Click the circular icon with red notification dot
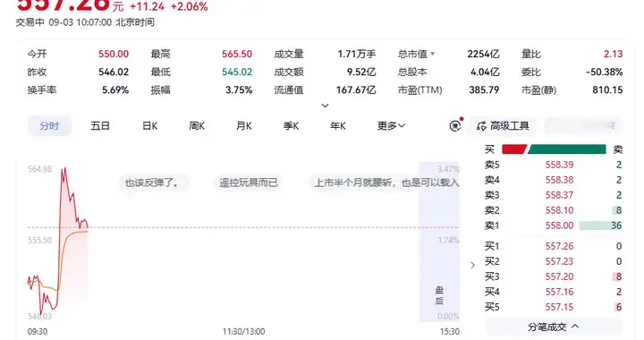This screenshot has height=340, width=644. click(455, 125)
